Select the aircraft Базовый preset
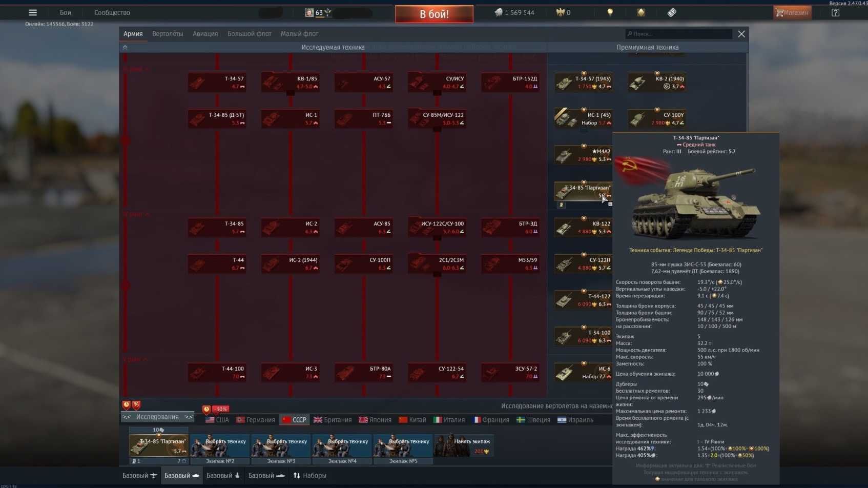This screenshot has height=488, width=868. tap(139, 476)
